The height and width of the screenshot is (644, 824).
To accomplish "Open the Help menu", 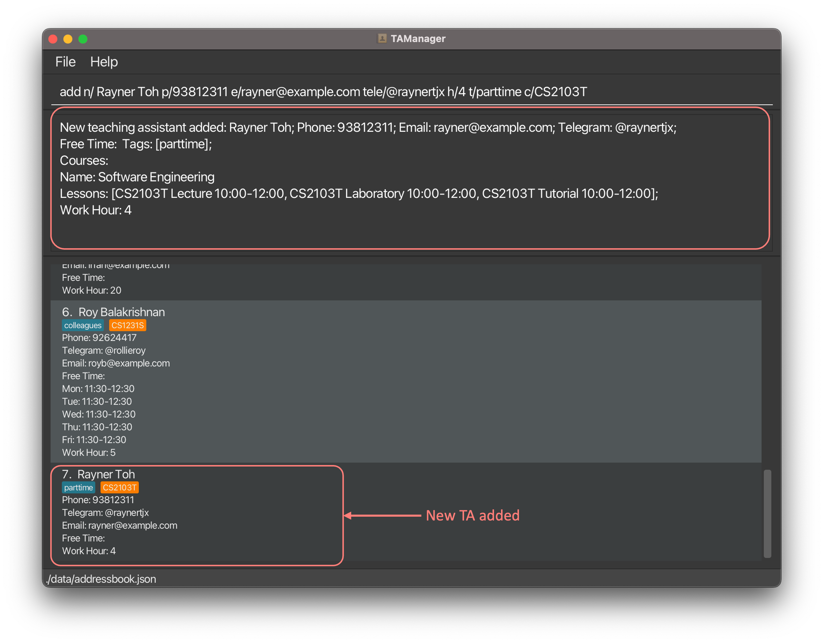I will pos(104,62).
